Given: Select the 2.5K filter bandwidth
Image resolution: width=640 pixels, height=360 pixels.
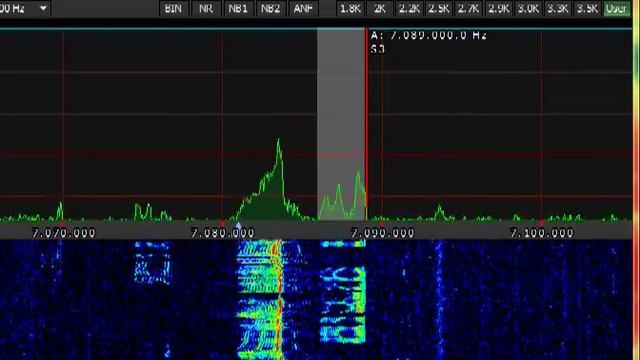Looking at the screenshot, I should click(439, 9).
